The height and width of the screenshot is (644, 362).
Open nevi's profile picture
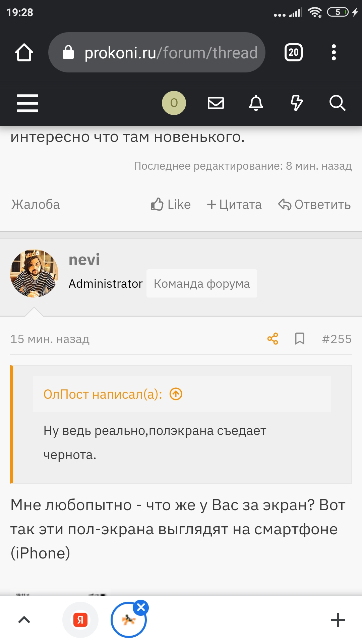tap(34, 273)
